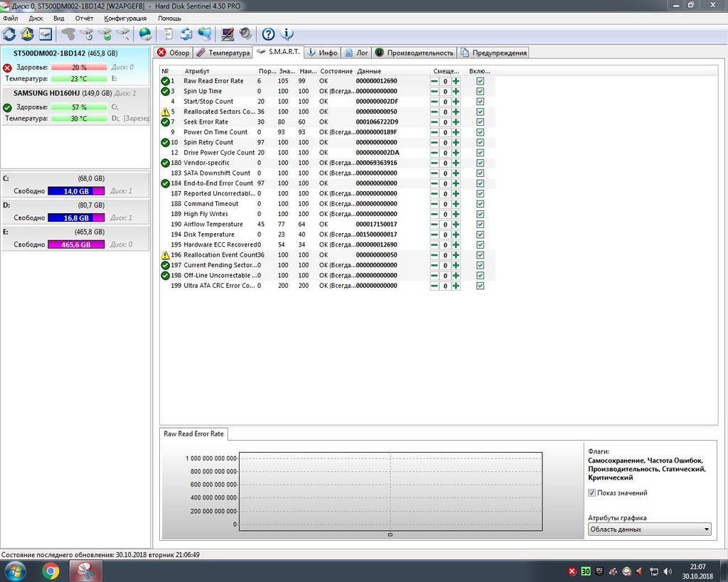Image resolution: width=728 pixels, height=582 pixels.
Task: Click the ST500DM002 health 20 % bar
Action: click(79, 68)
